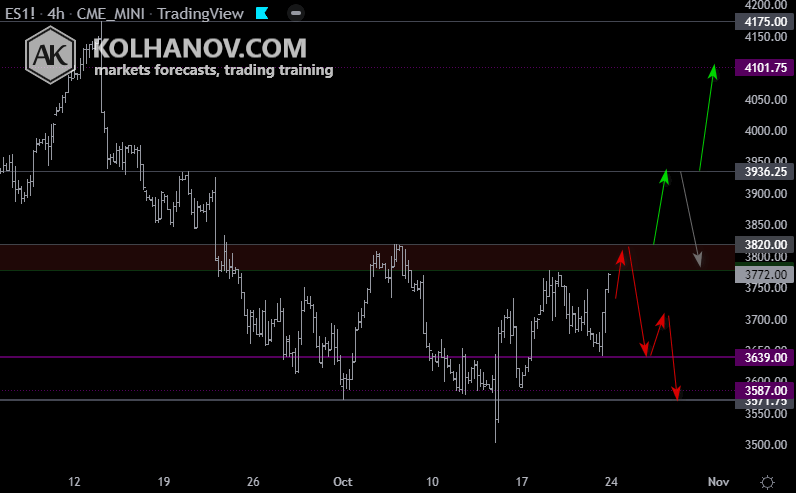Click the cyan flag icon beside the title

[x=262, y=13]
